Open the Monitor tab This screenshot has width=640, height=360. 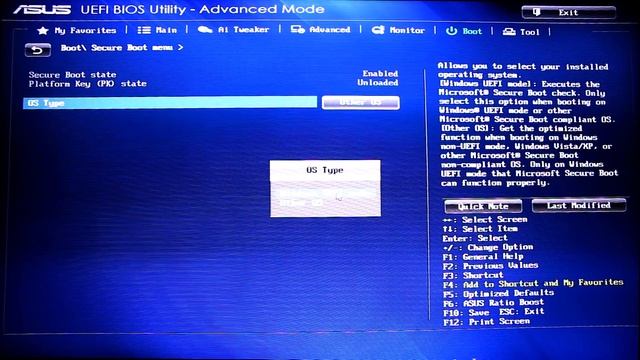point(398,30)
